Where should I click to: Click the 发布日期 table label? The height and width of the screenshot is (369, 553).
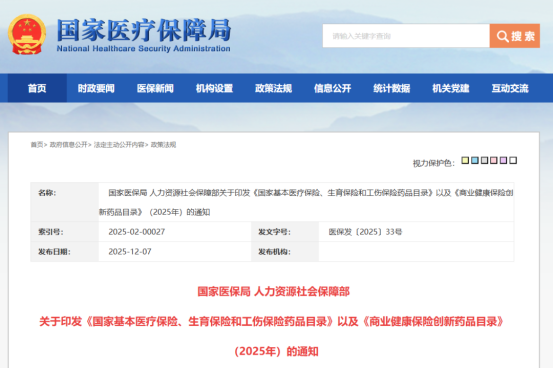(x=54, y=252)
